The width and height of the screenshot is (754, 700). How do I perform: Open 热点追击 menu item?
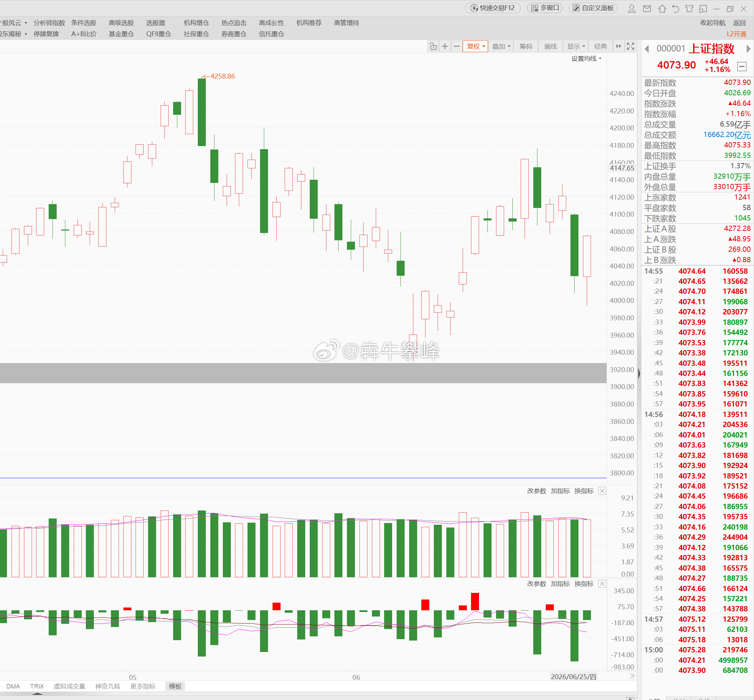coord(234,23)
